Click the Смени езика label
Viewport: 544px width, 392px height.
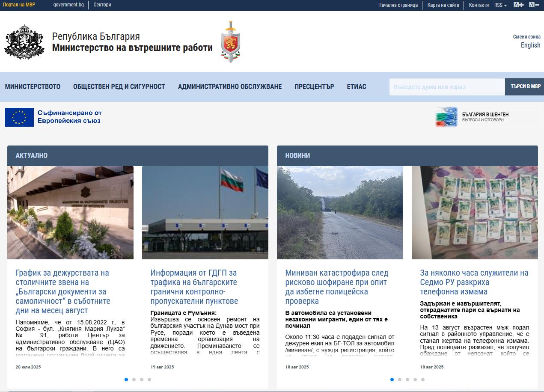(x=526, y=37)
